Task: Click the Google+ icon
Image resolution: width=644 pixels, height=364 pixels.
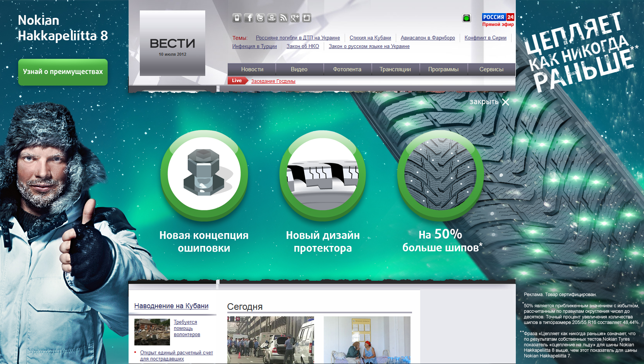Action: click(295, 18)
